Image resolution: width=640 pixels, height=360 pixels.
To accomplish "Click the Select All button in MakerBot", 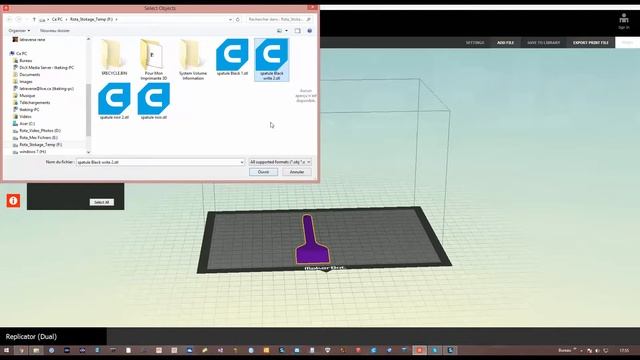I will click(x=102, y=202).
